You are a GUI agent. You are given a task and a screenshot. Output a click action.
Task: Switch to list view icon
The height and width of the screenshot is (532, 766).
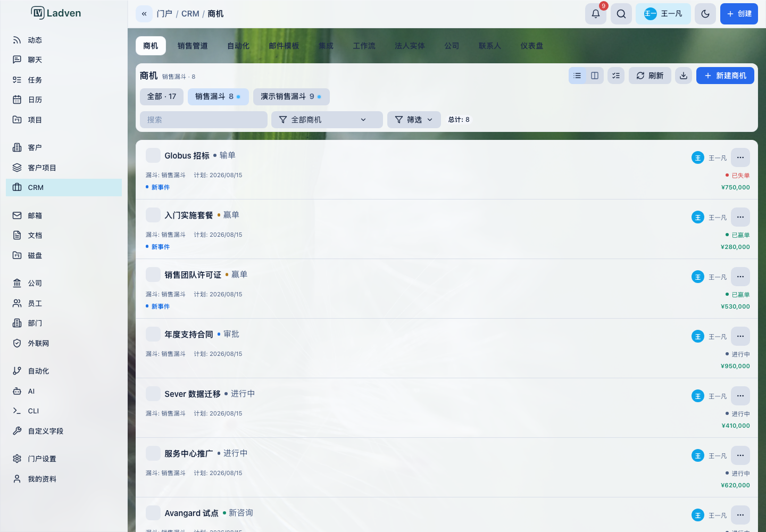point(577,76)
